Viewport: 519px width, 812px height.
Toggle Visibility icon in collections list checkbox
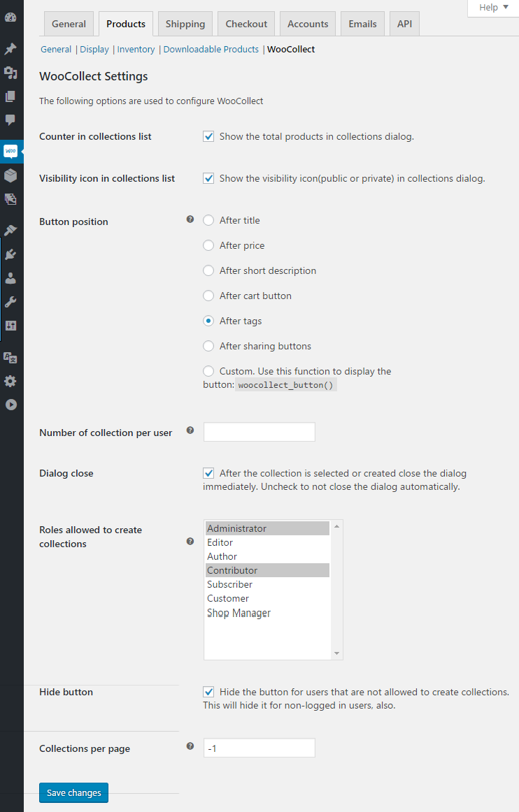coord(208,178)
